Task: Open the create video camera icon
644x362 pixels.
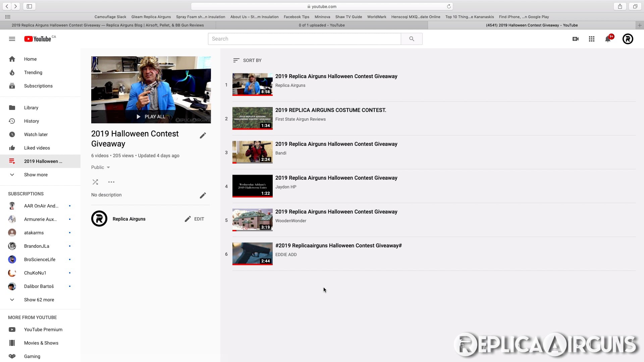Action: point(576,39)
